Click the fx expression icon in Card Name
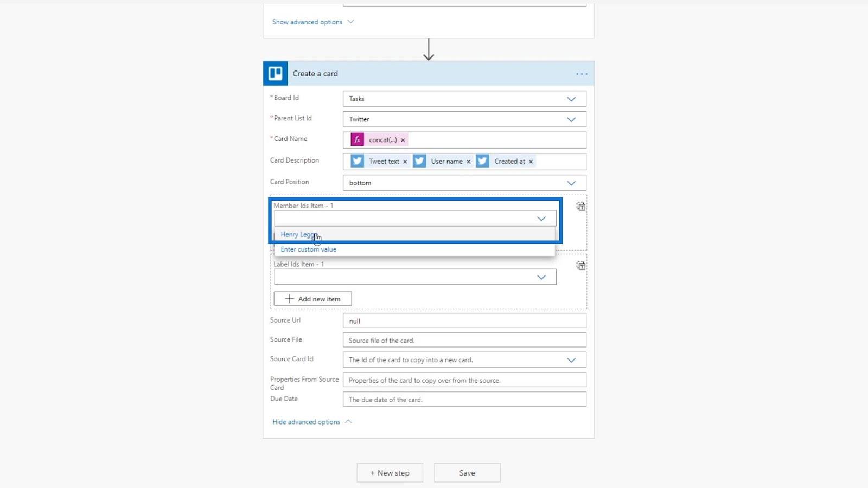Viewport: 868px width, 488px height. [357, 140]
